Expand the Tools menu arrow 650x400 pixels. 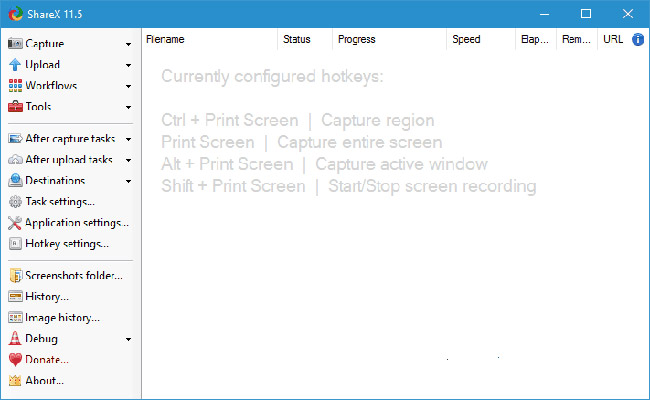tap(129, 107)
